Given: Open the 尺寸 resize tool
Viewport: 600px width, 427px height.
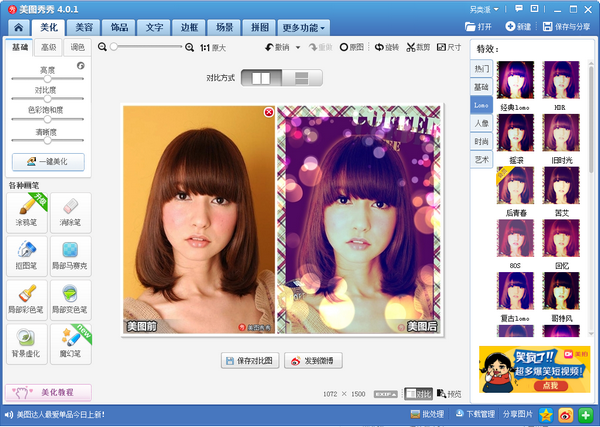Looking at the screenshot, I should coord(449,47).
